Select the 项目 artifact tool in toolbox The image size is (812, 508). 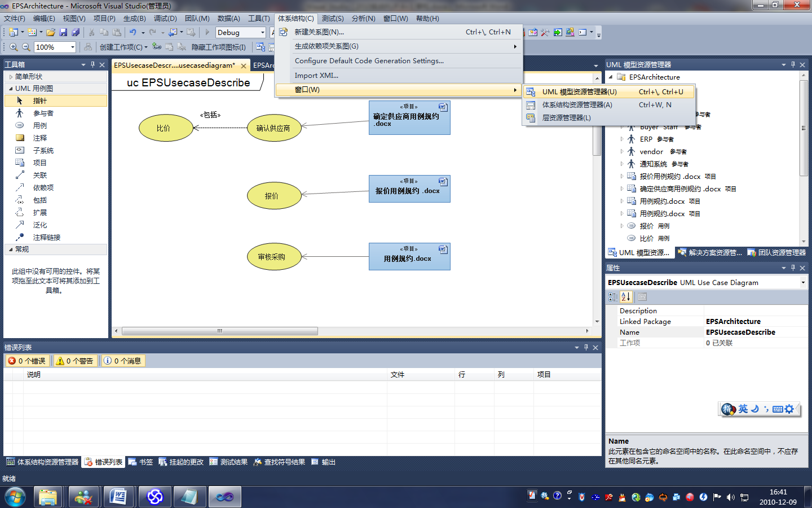55,163
